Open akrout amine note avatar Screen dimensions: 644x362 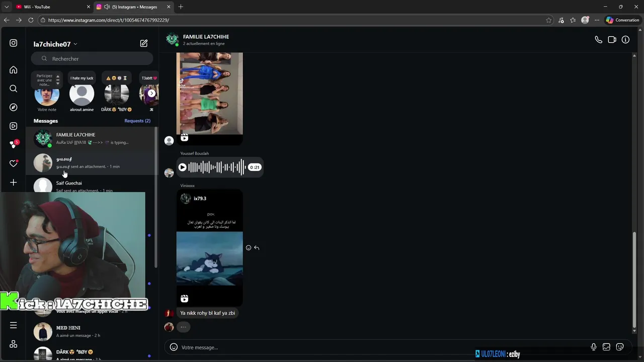[82, 94]
